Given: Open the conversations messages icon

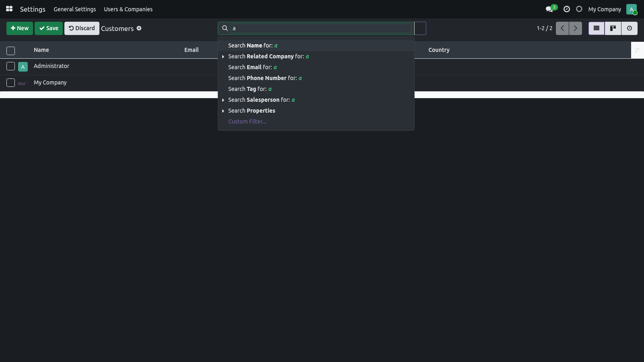Looking at the screenshot, I should (x=550, y=9).
